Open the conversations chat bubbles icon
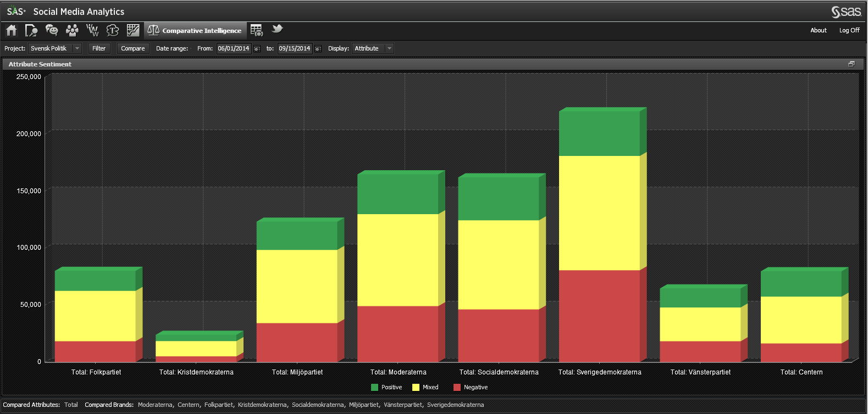Viewport: 868px width, 414px height. (x=52, y=30)
